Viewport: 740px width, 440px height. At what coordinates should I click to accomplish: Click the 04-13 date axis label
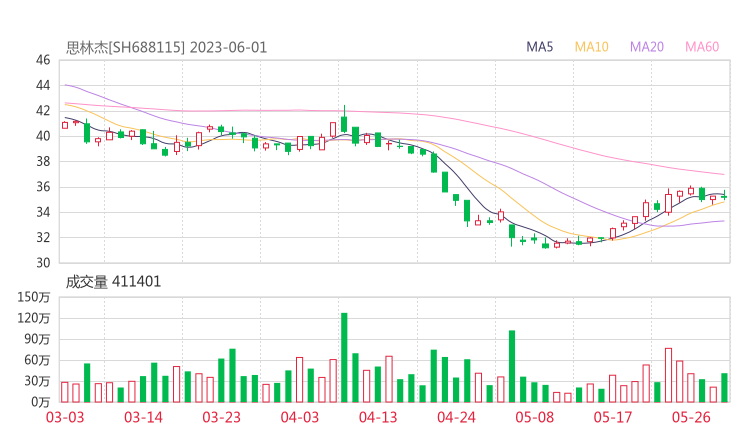coord(378,417)
